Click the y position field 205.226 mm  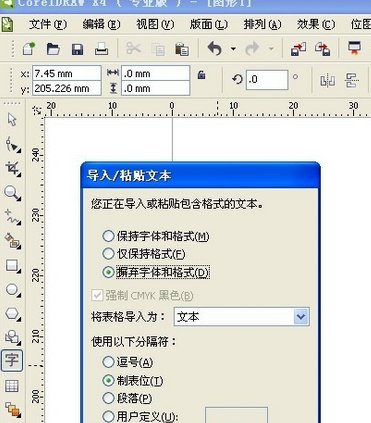point(67,88)
